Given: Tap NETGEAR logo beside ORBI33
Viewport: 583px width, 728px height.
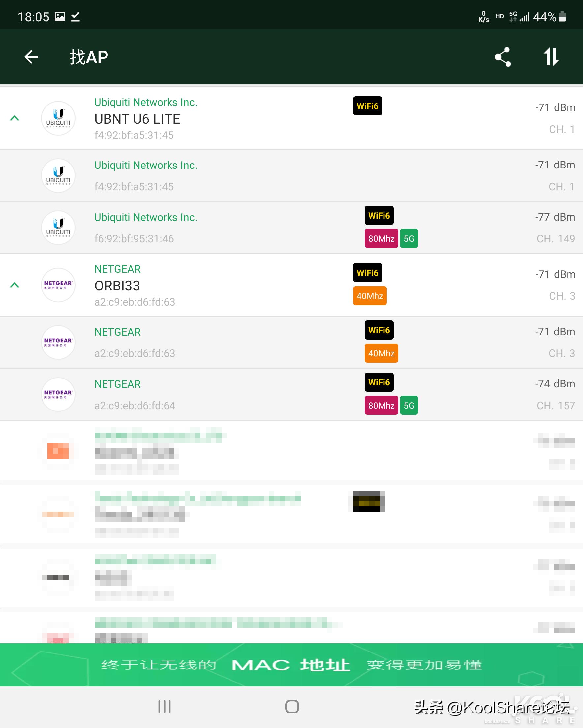Looking at the screenshot, I should click(58, 285).
